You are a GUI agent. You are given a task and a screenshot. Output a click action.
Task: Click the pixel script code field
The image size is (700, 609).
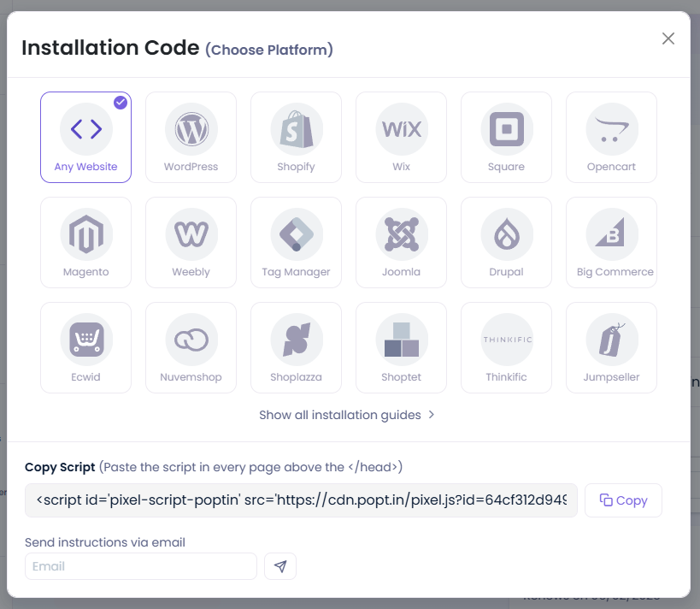(301, 500)
